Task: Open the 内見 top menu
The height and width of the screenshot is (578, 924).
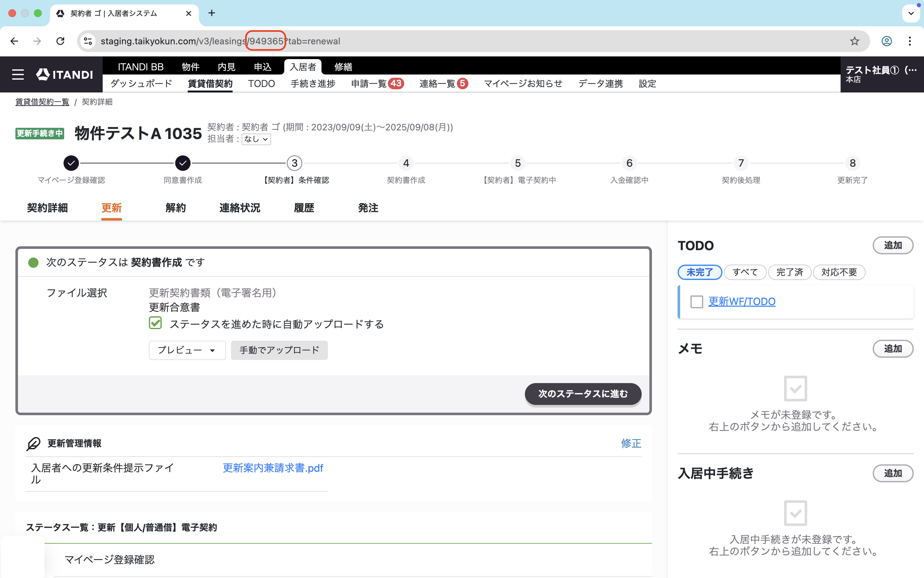Action: coord(227,67)
